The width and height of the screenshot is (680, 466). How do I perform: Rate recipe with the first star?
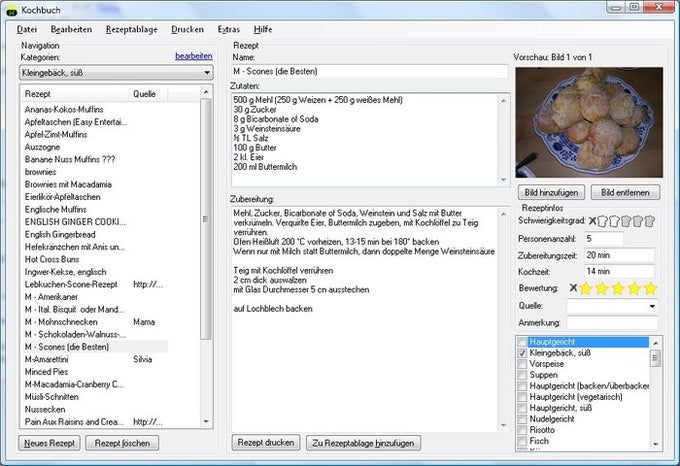click(586, 288)
